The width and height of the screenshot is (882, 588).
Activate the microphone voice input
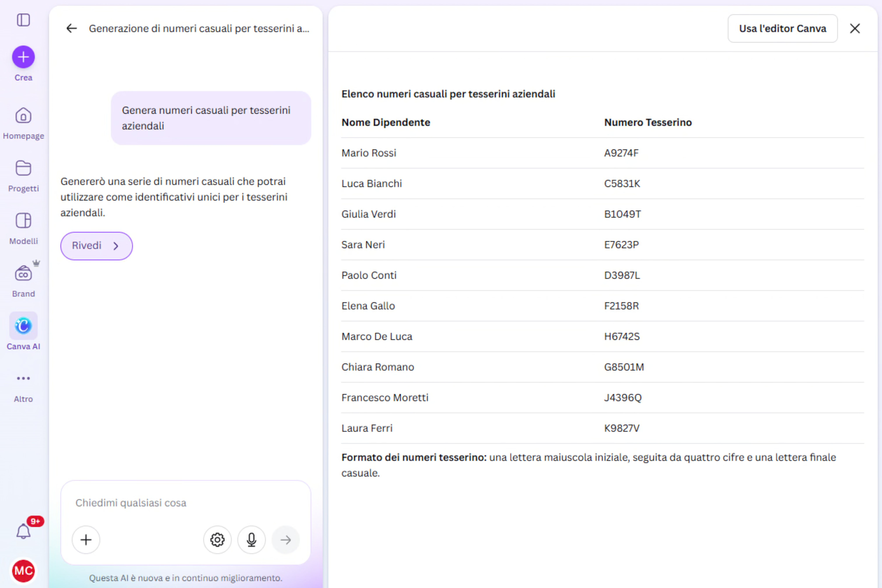251,540
